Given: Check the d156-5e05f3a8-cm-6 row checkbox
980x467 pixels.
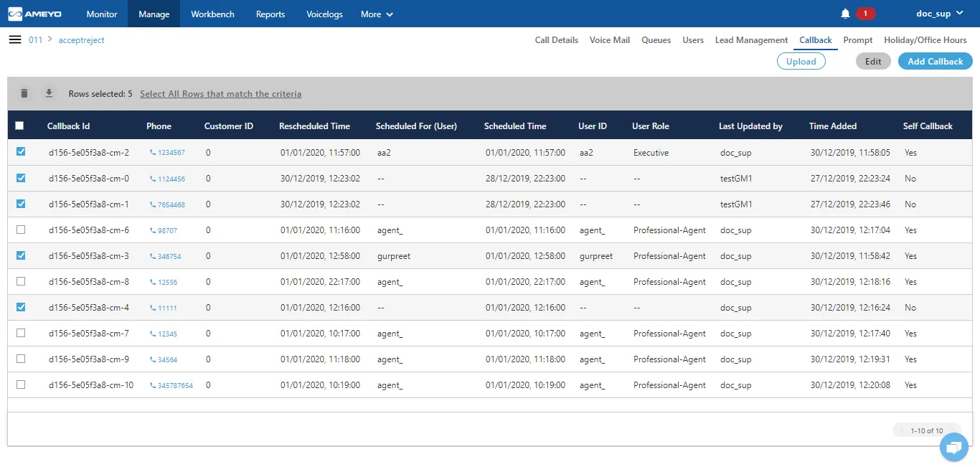Looking at the screenshot, I should 20,230.
